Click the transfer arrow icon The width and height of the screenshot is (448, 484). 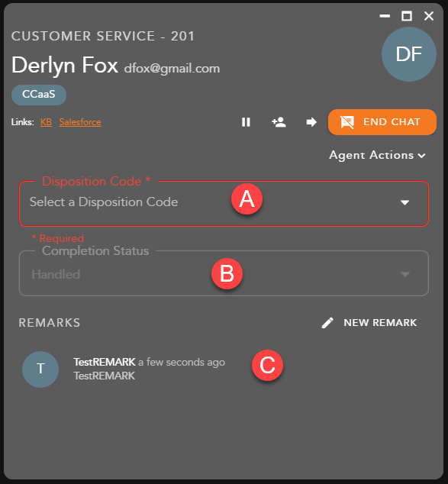(x=311, y=122)
